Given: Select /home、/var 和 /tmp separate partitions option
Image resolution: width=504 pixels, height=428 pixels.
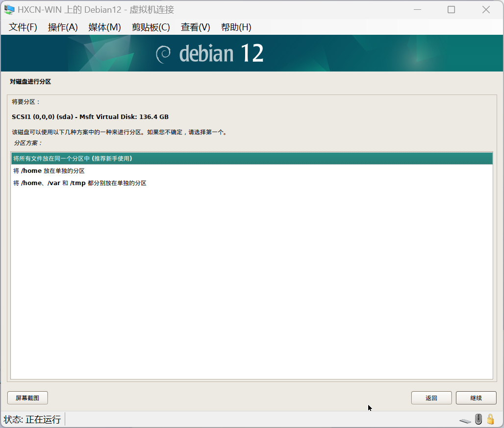Looking at the screenshot, I should (252, 183).
